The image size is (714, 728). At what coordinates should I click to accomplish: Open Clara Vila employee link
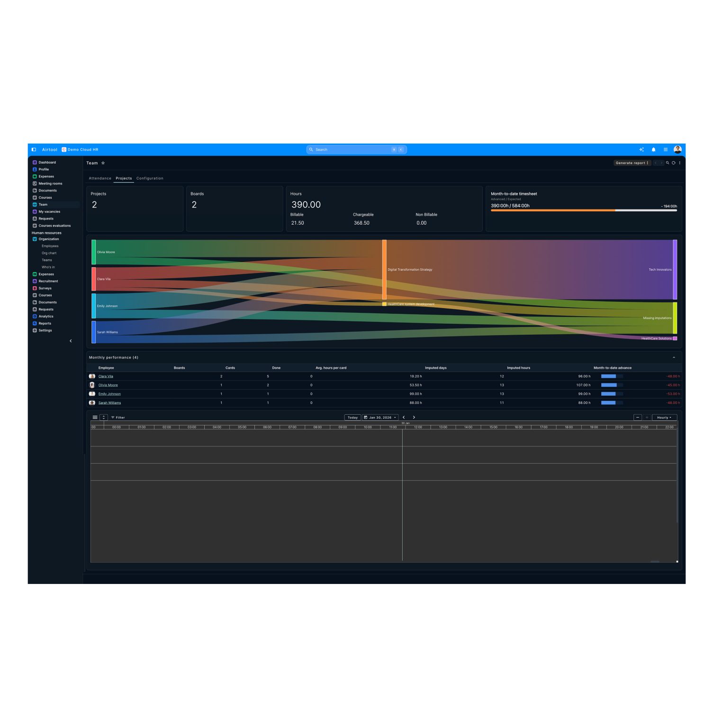click(x=106, y=376)
